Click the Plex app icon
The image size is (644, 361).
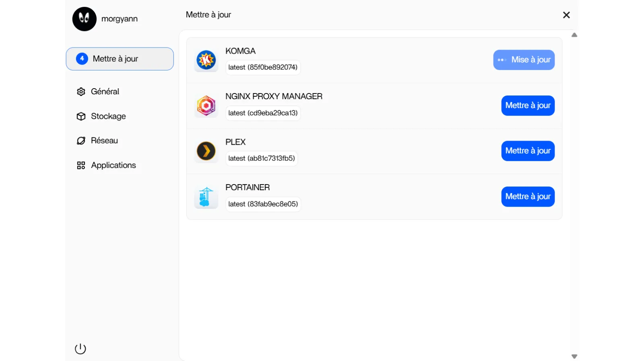coord(206,151)
